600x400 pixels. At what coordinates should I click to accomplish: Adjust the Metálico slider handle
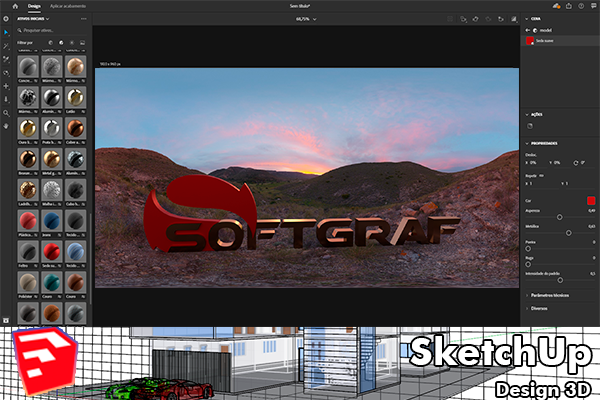[568, 233]
